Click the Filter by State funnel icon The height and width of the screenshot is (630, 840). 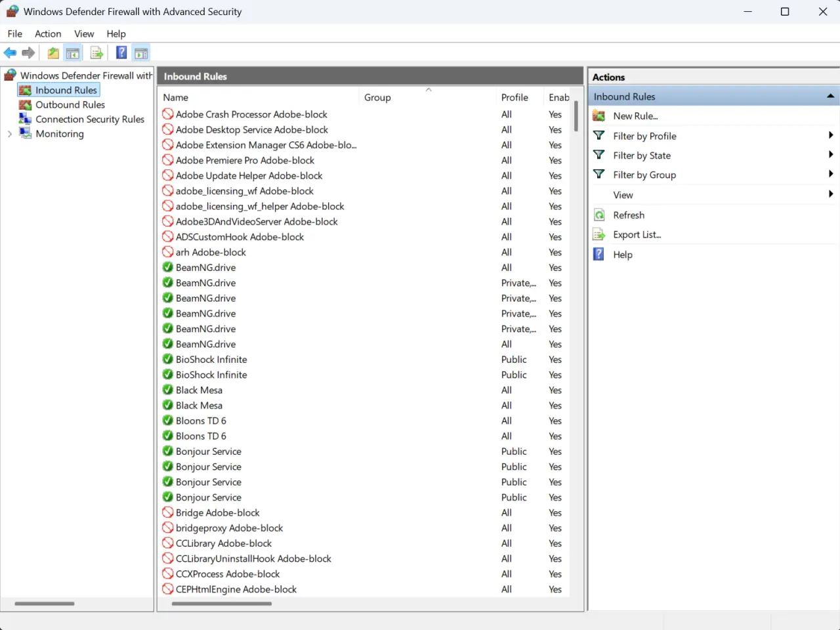coord(599,156)
